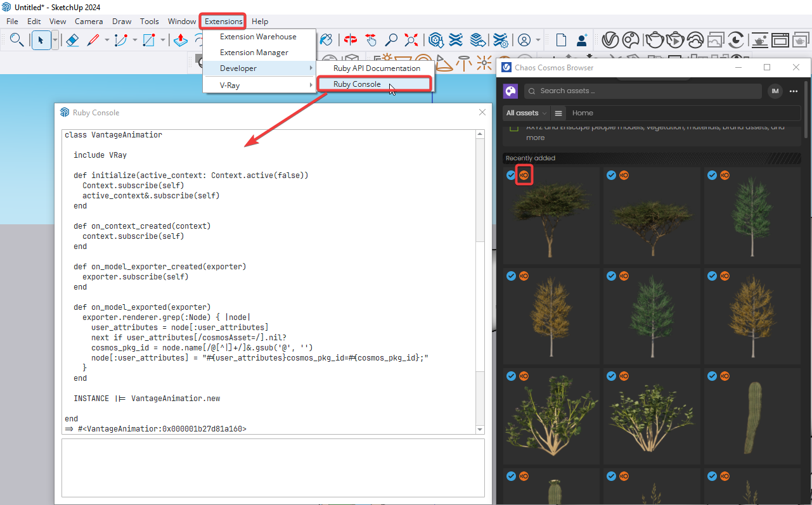Open the Edit menu
This screenshot has height=505, width=812.
(34, 21)
